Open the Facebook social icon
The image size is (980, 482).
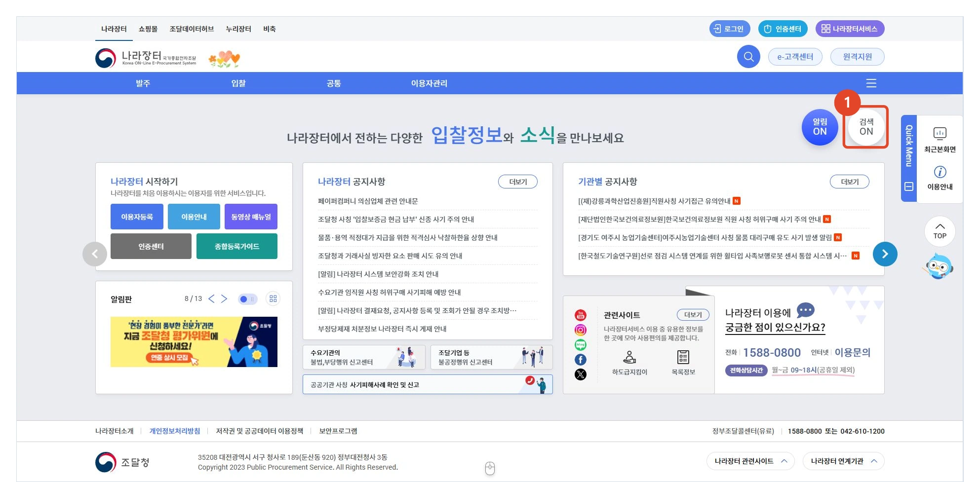[x=581, y=360]
